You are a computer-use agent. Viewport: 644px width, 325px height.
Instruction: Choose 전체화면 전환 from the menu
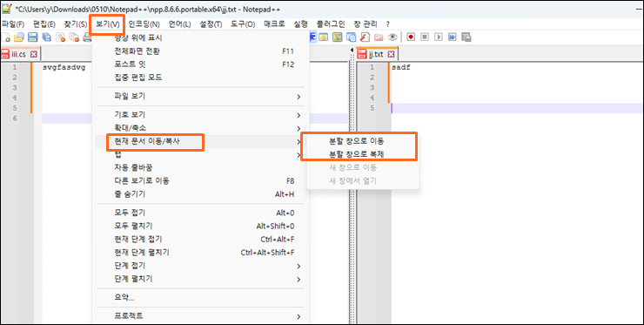click(x=200, y=51)
